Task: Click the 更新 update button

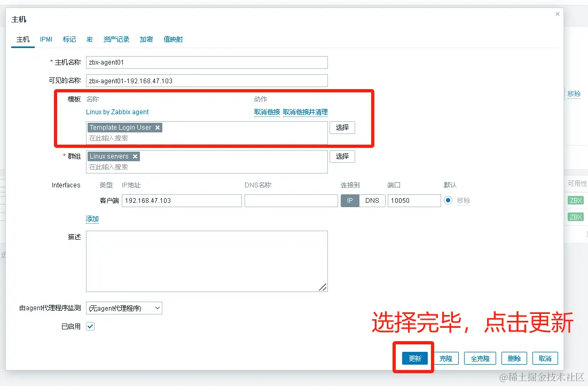Action: click(415, 358)
